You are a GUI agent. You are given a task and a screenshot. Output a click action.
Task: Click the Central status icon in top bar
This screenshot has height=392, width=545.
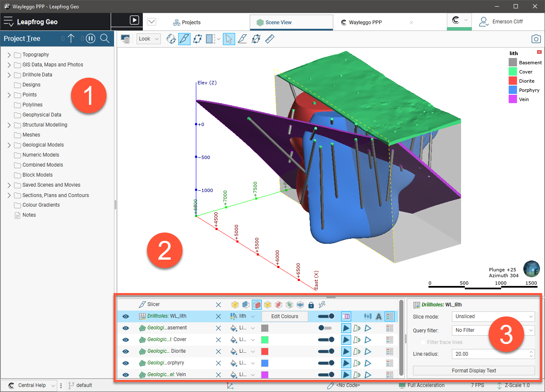point(456,20)
